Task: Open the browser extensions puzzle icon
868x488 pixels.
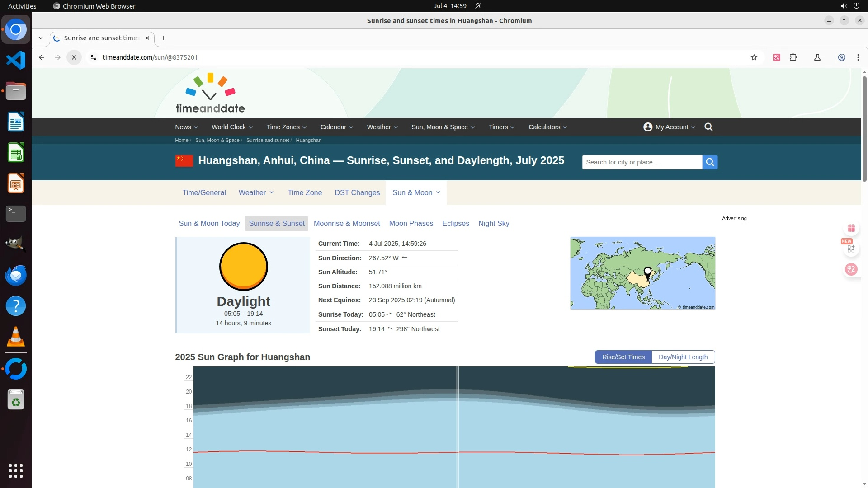Action: (x=793, y=57)
